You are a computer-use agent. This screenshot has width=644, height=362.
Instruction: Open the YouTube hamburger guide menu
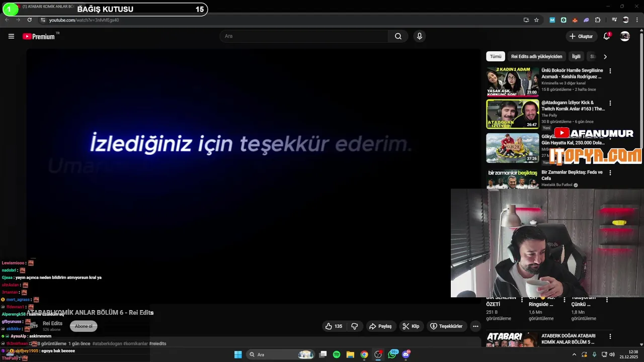(x=11, y=36)
